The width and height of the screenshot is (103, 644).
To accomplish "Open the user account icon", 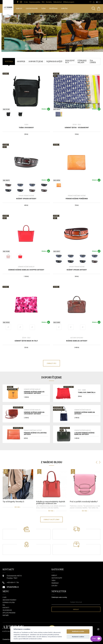I will pyautogui.click(x=94, y=2).
